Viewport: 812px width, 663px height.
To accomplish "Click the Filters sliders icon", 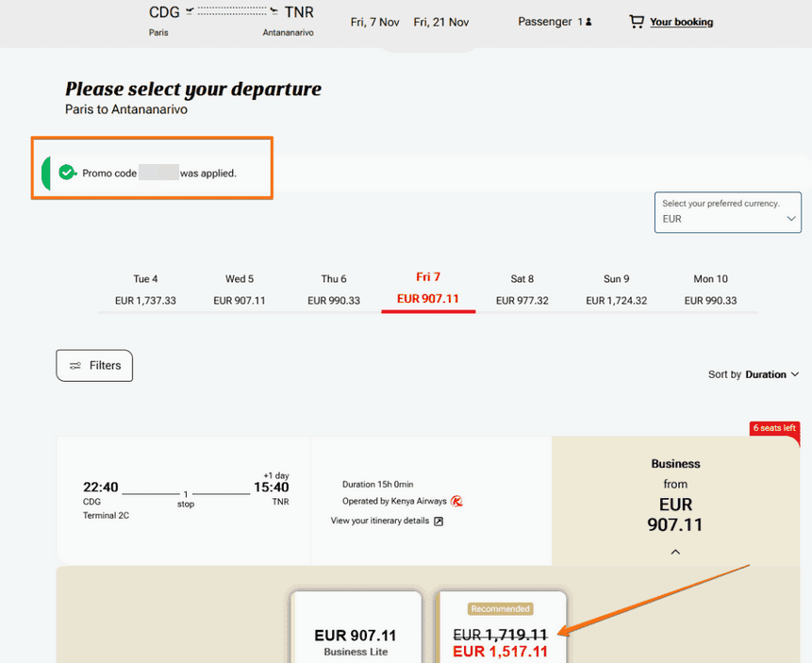I will tap(75, 366).
